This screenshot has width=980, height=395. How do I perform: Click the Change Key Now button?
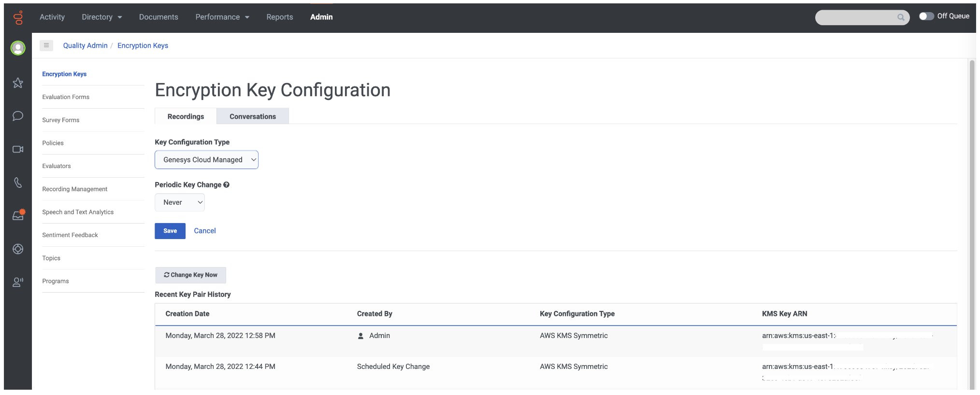(x=190, y=275)
